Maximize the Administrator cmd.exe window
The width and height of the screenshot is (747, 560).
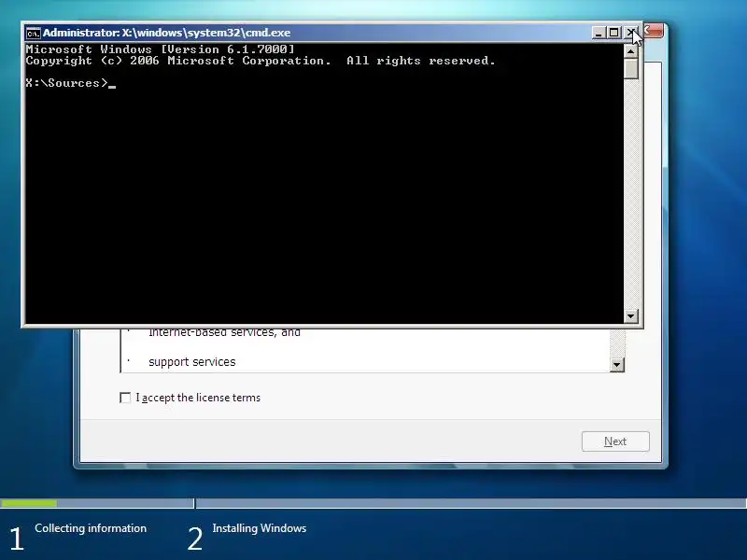pyautogui.click(x=613, y=33)
